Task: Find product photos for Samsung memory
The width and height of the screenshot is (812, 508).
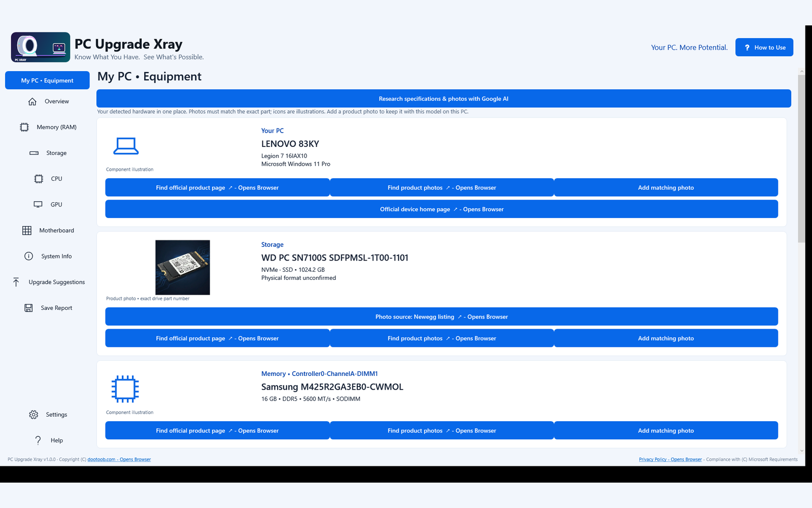Action: (x=442, y=430)
